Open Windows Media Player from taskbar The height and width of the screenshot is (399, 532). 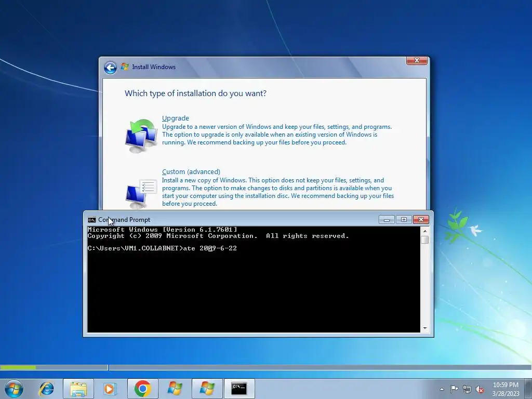point(110,389)
